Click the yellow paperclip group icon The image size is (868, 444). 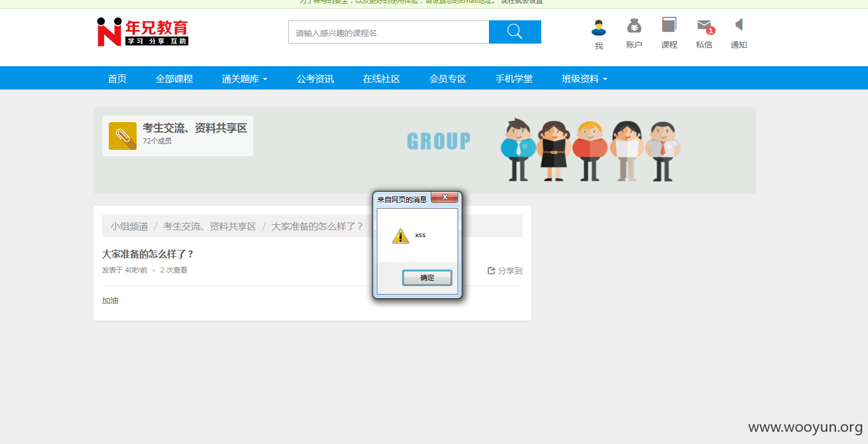click(123, 136)
